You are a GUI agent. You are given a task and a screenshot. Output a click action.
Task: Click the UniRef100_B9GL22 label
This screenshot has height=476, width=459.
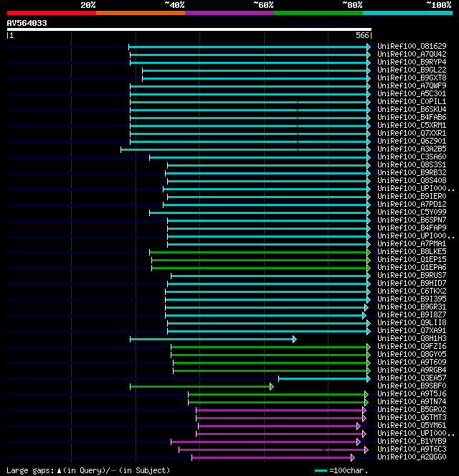click(x=412, y=70)
